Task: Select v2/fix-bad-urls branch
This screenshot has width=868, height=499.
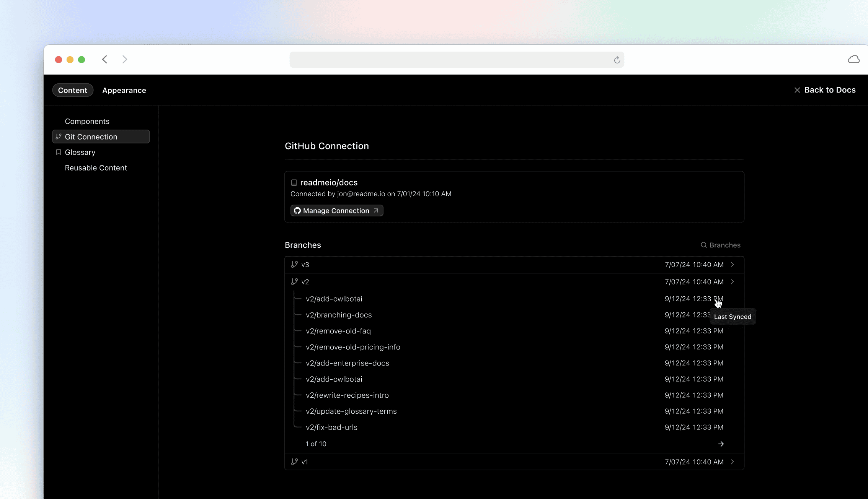Action: tap(332, 427)
